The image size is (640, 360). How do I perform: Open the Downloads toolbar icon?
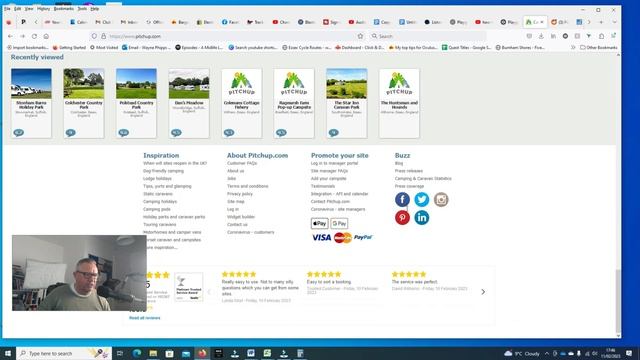pyautogui.click(x=541, y=36)
